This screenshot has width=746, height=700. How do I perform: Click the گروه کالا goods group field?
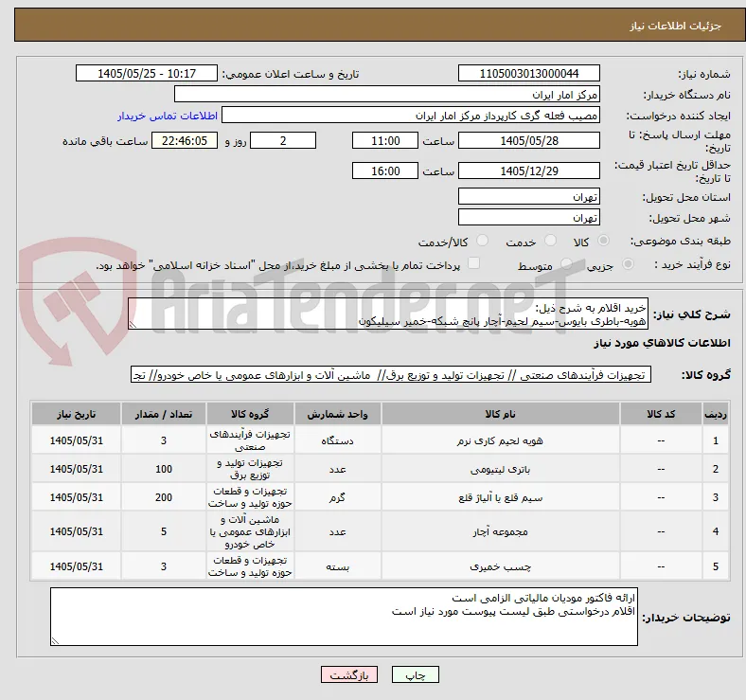391,375
